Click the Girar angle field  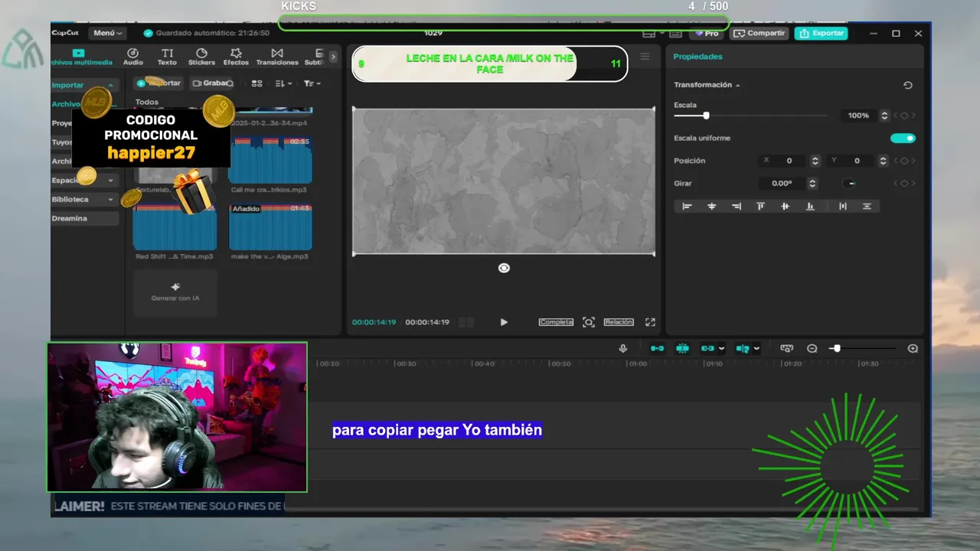(782, 184)
